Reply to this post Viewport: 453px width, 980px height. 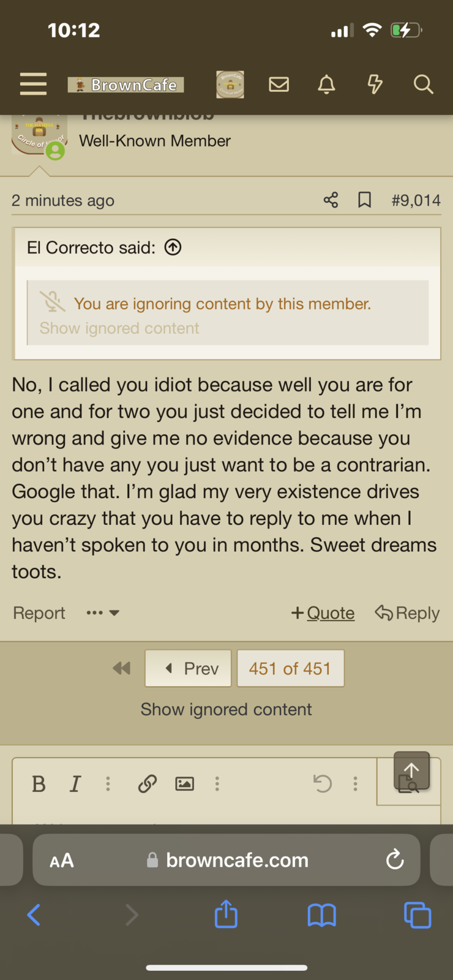tap(407, 612)
